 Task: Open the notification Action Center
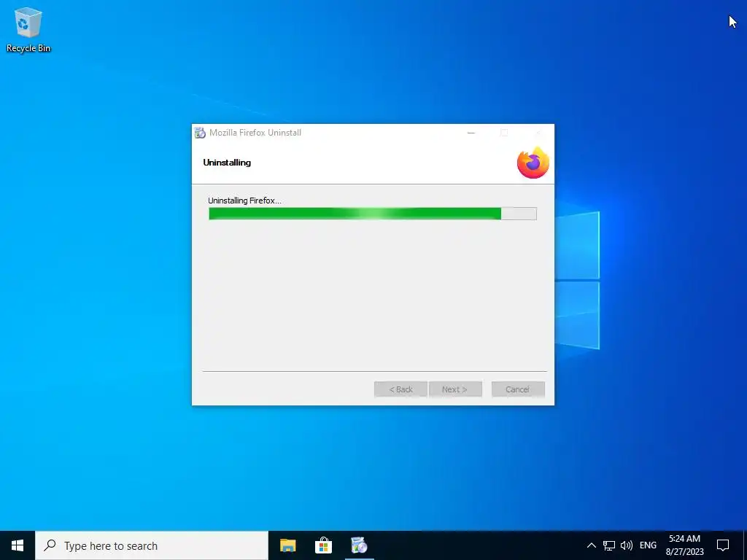[x=723, y=545]
